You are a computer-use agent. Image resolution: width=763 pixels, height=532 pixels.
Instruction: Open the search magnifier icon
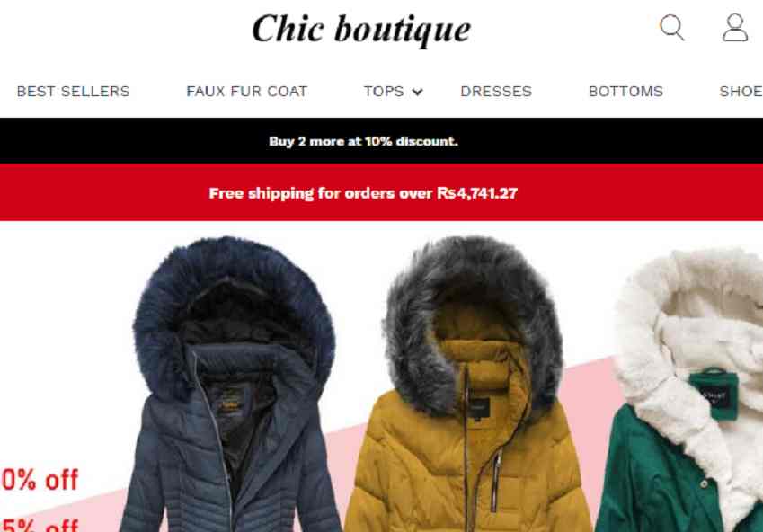coord(672,28)
